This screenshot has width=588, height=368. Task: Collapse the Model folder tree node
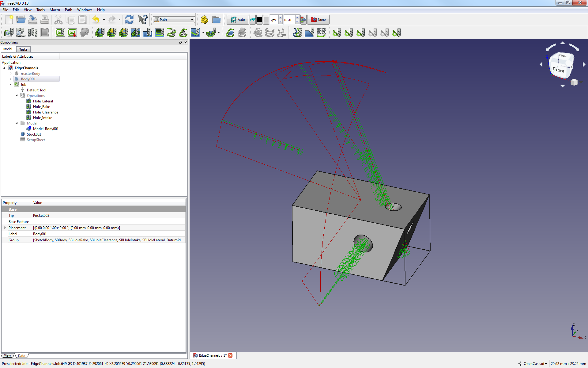click(x=17, y=123)
